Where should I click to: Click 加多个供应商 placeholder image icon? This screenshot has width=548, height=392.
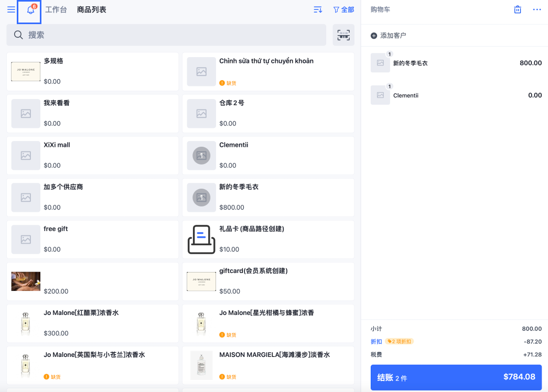[26, 198]
